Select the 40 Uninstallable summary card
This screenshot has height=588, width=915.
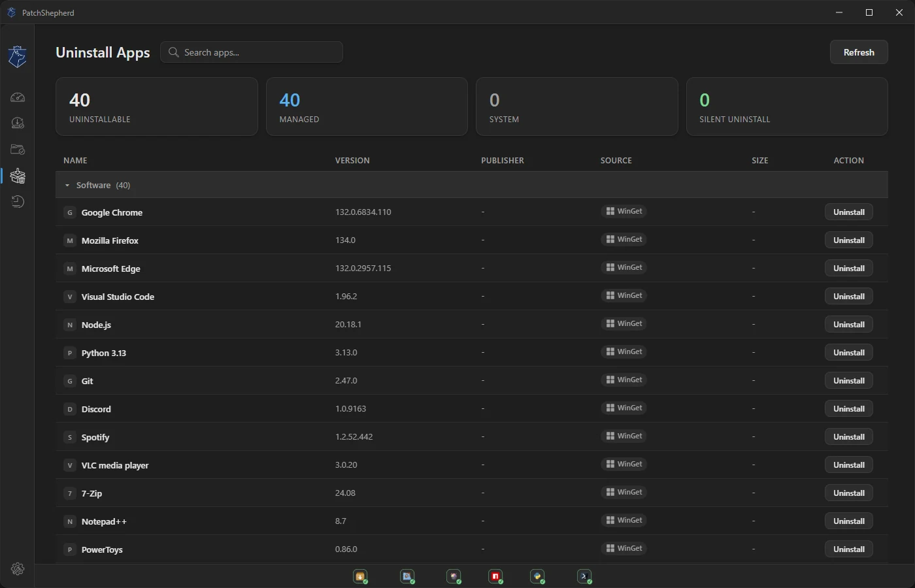tap(157, 106)
